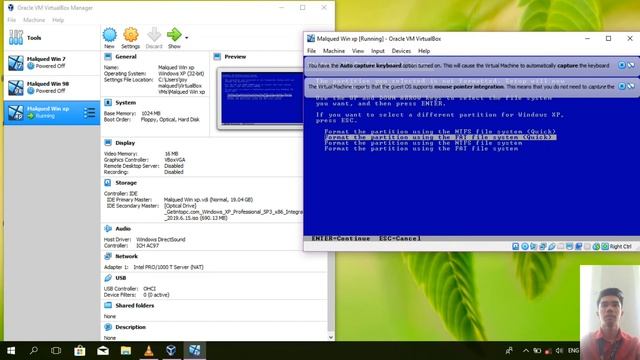Click the green Show arrow icon
Image resolution: width=640 pixels, height=360 pixels.
pos(174,35)
